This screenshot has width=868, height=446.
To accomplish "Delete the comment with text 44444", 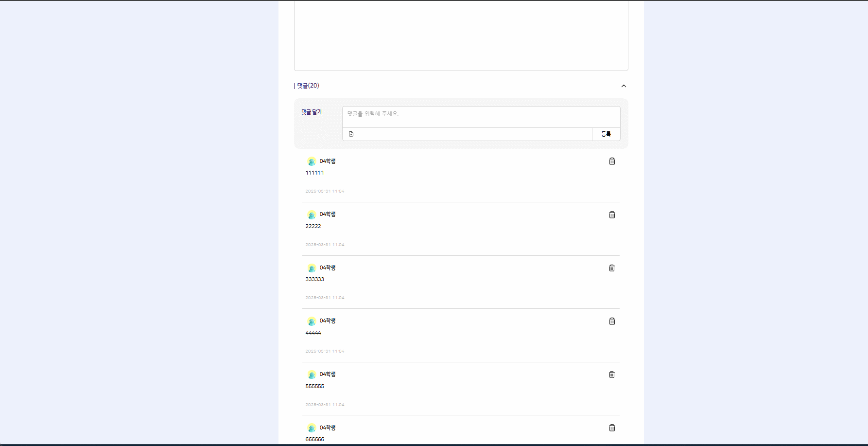I will click(612, 321).
